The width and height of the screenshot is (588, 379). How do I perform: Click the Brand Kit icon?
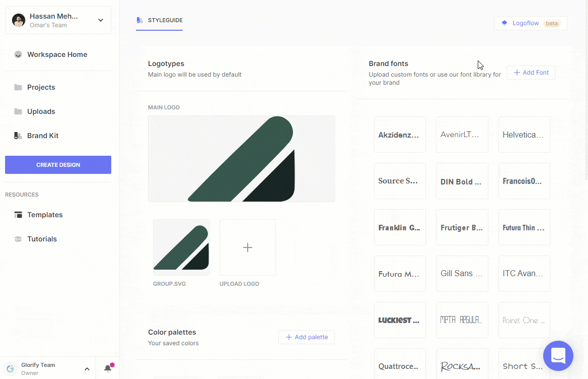[18, 136]
